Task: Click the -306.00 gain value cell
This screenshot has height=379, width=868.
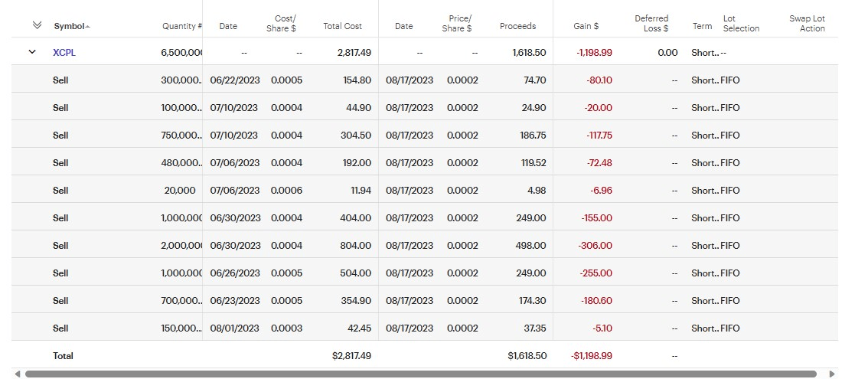Action: coord(595,246)
